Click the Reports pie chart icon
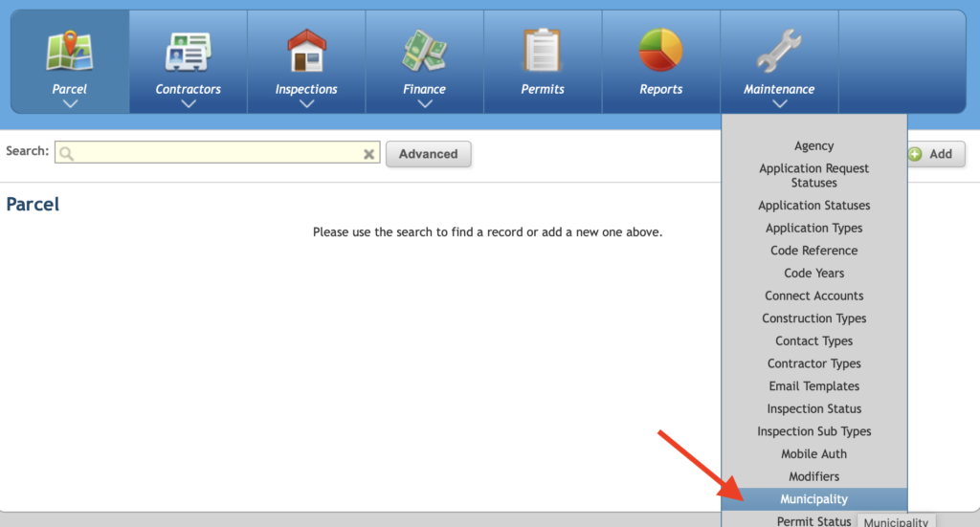Viewport: 980px width, 527px height. [x=660, y=50]
